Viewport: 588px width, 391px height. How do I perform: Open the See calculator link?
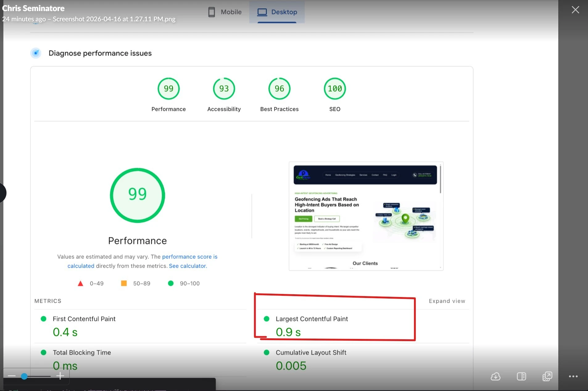tap(187, 266)
